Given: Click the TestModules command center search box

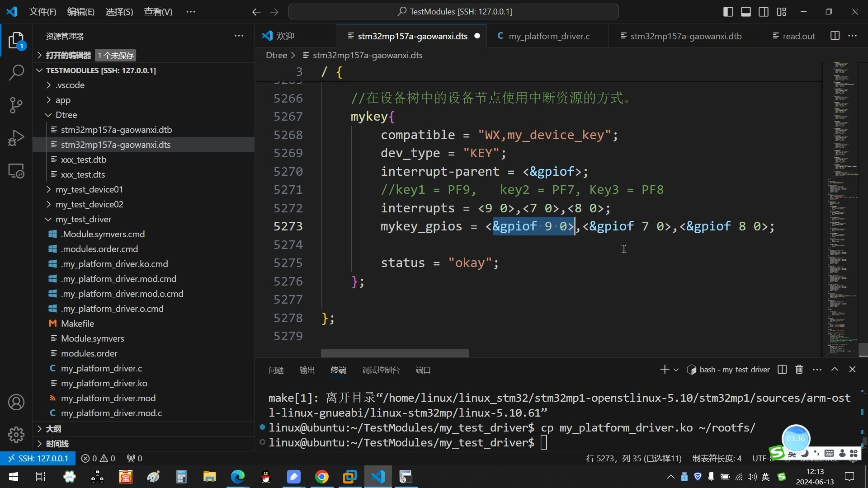Looking at the screenshot, I should coord(453,12).
